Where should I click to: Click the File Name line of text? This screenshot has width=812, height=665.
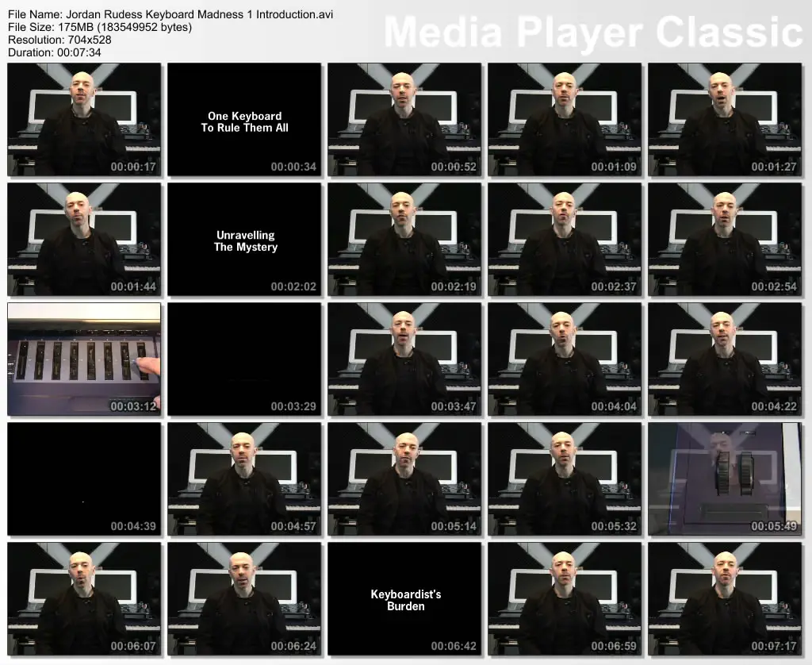point(170,14)
